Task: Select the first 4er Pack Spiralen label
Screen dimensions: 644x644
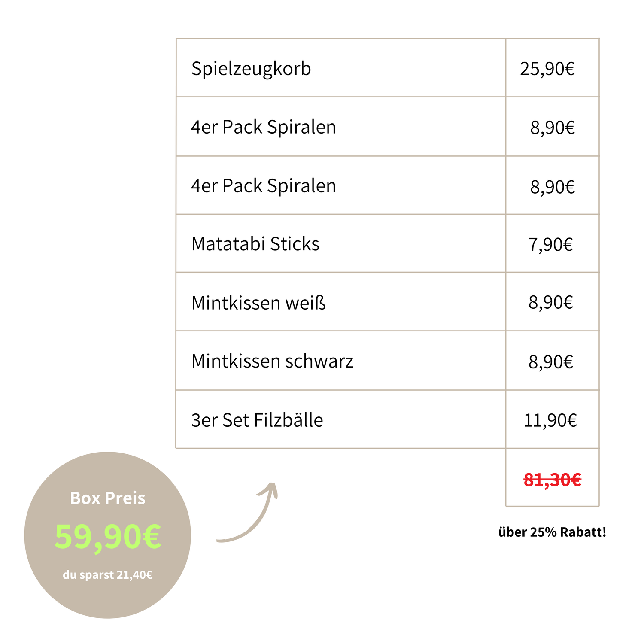Action: [x=264, y=127]
